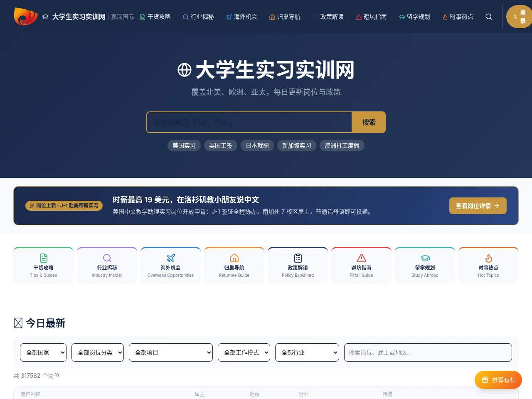532x399 pixels.
Task: Click the yellow 搜索 button
Action: (x=369, y=122)
